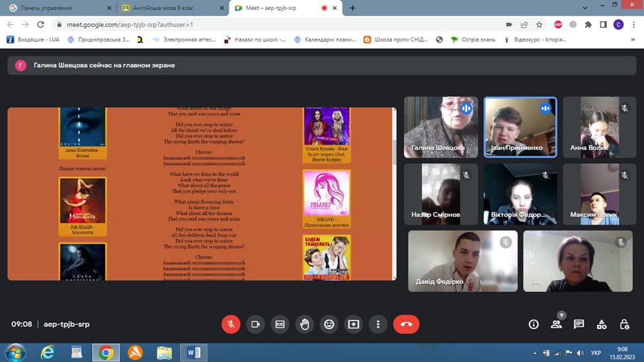The width and height of the screenshot is (644, 362).
Task: Open the taskbar clock showing 15.02.2023
Action: pyautogui.click(x=622, y=353)
